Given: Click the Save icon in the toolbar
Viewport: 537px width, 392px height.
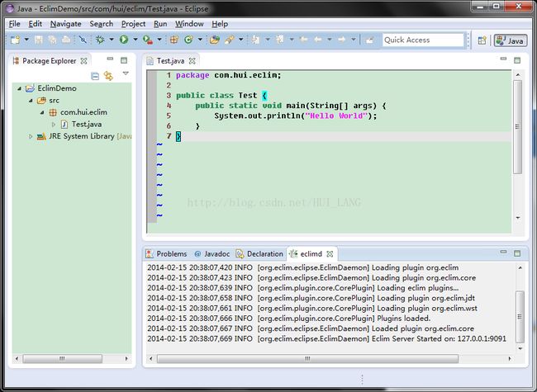Looking at the screenshot, I should (38, 40).
